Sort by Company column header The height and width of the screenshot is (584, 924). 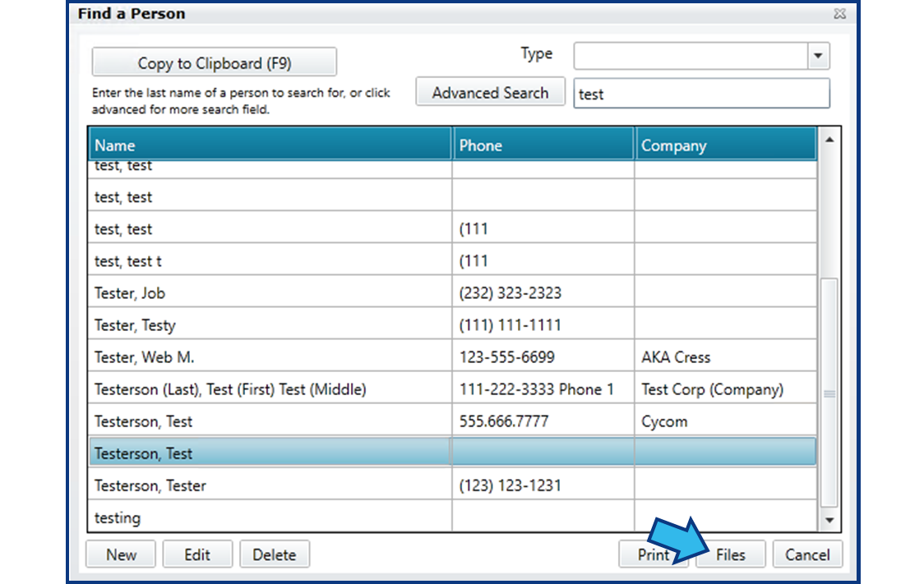(726, 145)
